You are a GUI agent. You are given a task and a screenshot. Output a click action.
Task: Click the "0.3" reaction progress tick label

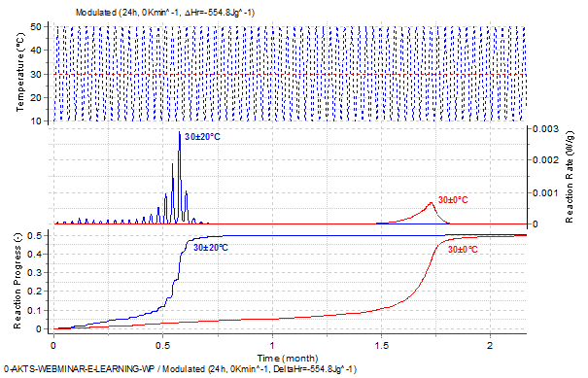click(34, 273)
